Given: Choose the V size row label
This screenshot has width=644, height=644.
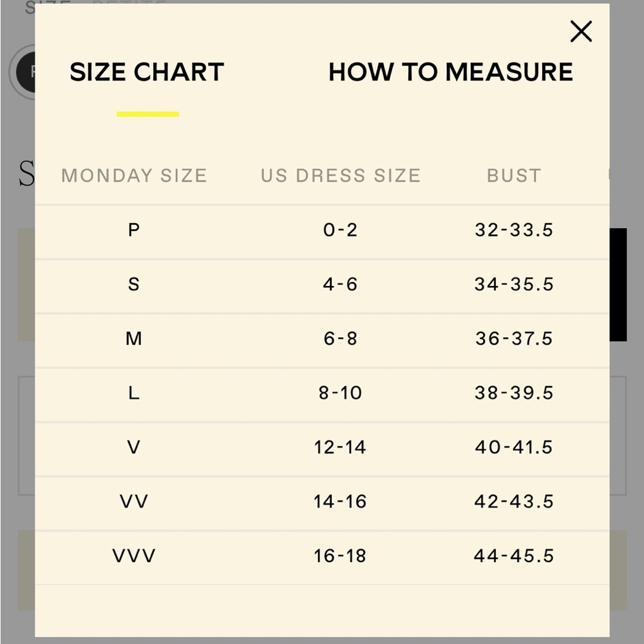Looking at the screenshot, I should click(134, 448).
